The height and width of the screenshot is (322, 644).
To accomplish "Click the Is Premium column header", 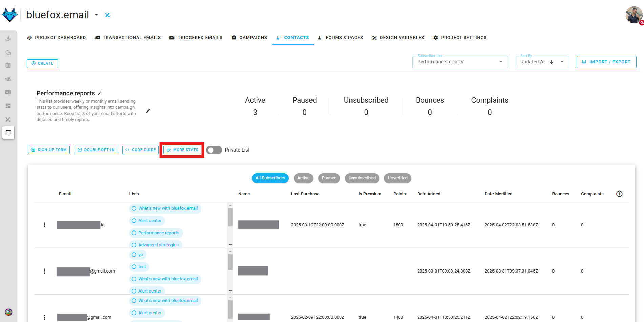I will point(370,194).
